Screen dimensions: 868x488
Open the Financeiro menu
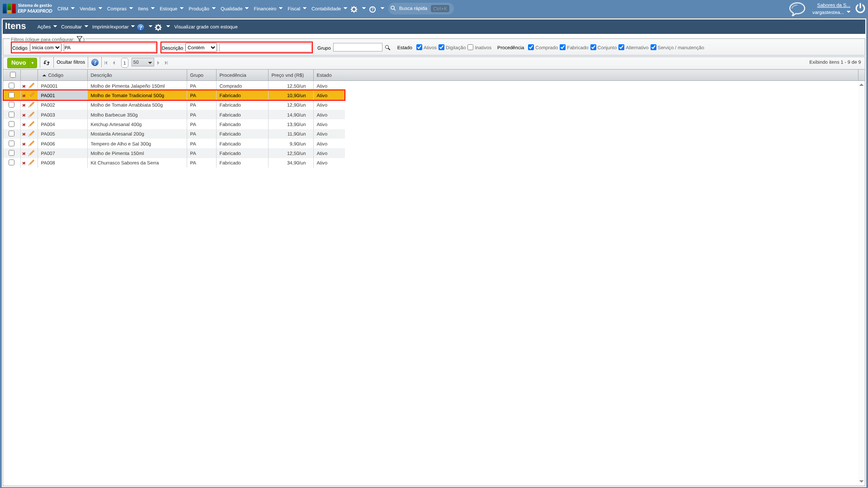[268, 9]
